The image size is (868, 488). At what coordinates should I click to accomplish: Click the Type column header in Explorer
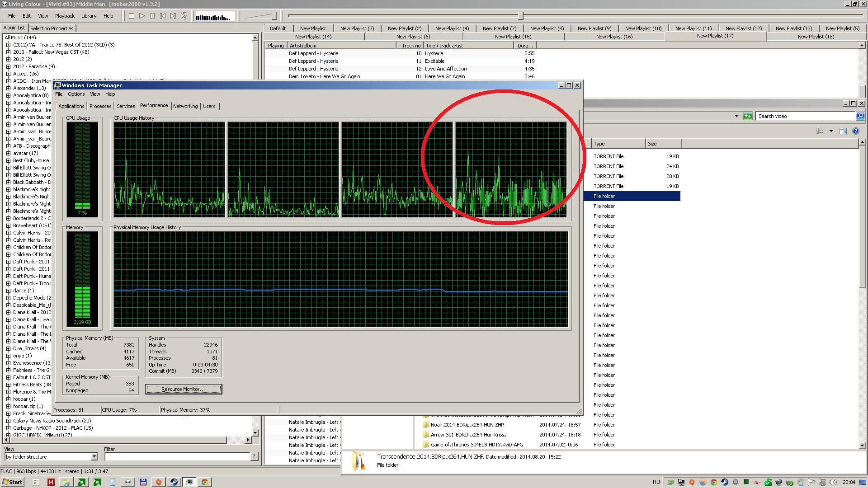[x=618, y=144]
